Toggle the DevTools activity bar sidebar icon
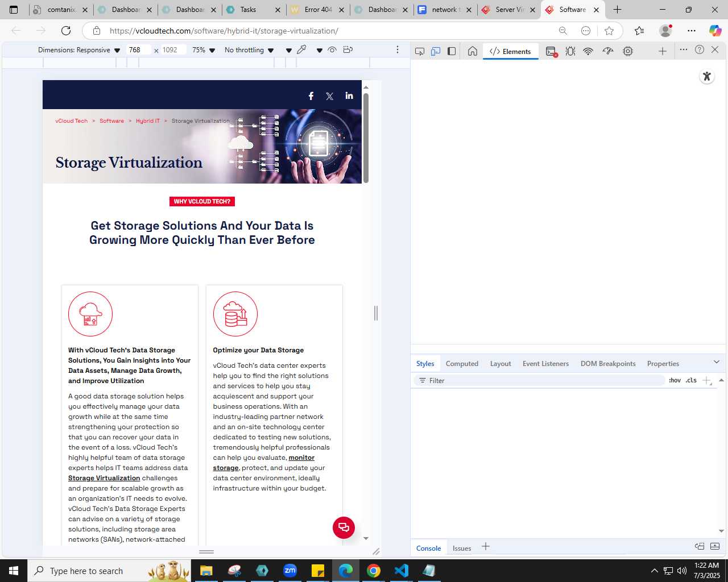 coord(452,51)
